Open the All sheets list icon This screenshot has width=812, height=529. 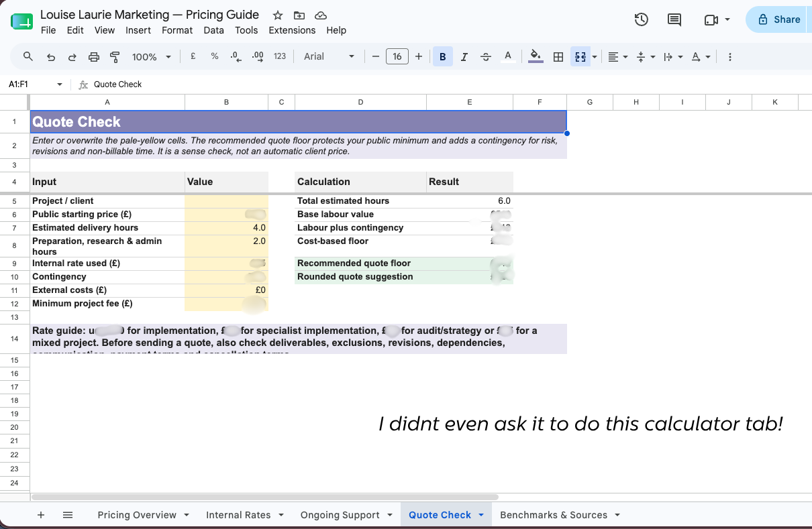click(68, 515)
